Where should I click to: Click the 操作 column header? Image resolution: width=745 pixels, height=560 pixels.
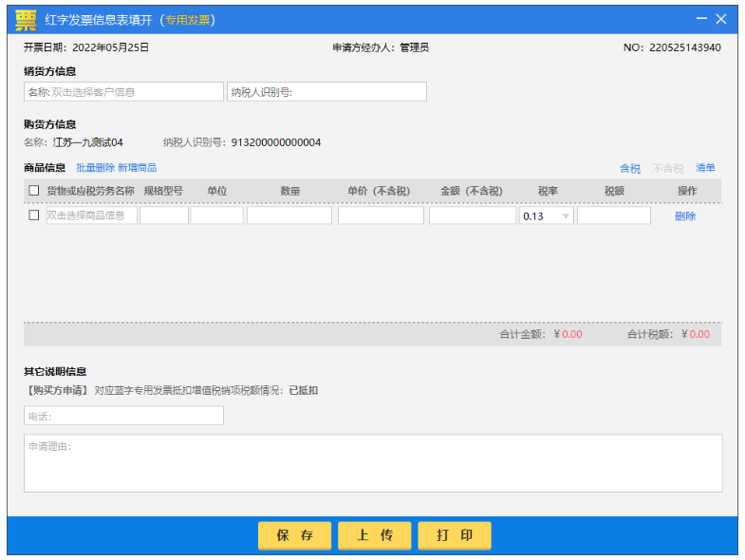click(x=687, y=191)
